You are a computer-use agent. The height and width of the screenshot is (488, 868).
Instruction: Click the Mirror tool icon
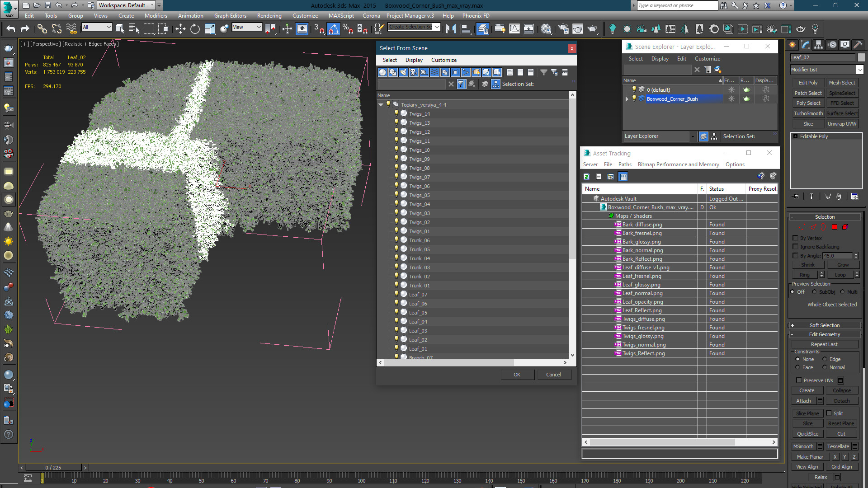click(451, 29)
